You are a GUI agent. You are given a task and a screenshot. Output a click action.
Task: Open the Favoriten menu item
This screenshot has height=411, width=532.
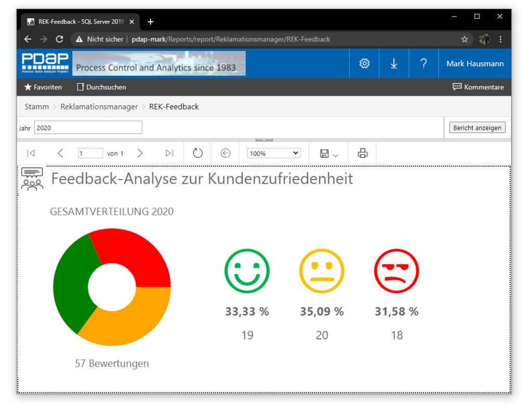pos(43,87)
